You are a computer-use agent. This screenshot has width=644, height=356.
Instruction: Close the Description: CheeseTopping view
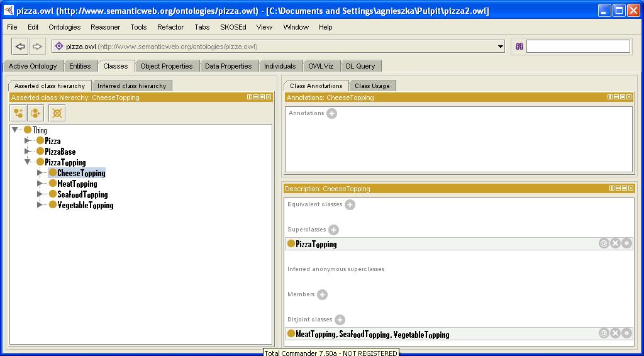(631, 188)
